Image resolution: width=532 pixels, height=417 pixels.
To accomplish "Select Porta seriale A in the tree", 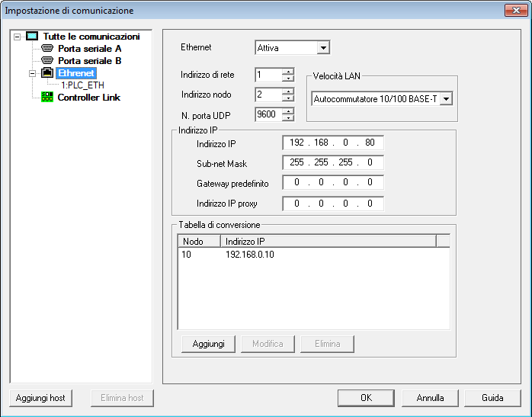I will click(x=90, y=49).
